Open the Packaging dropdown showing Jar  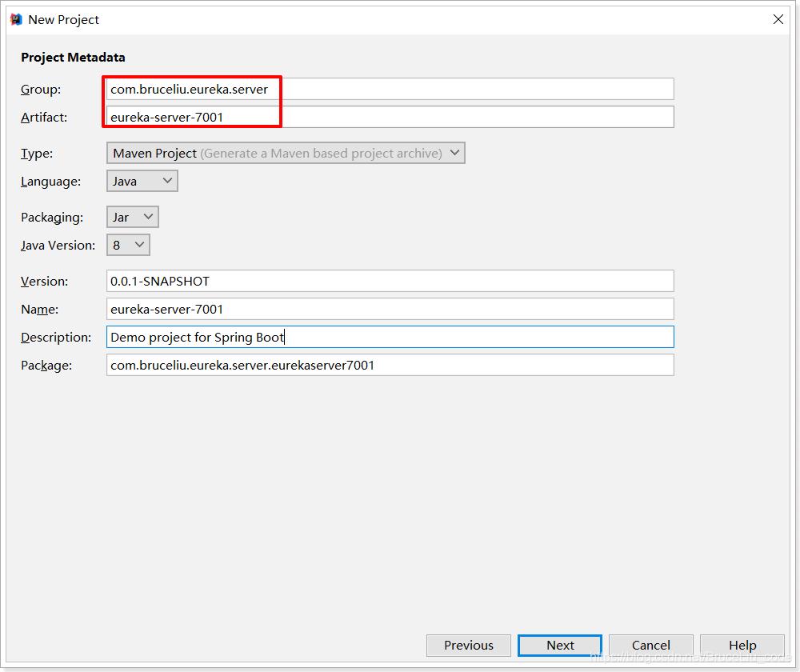pos(133,217)
